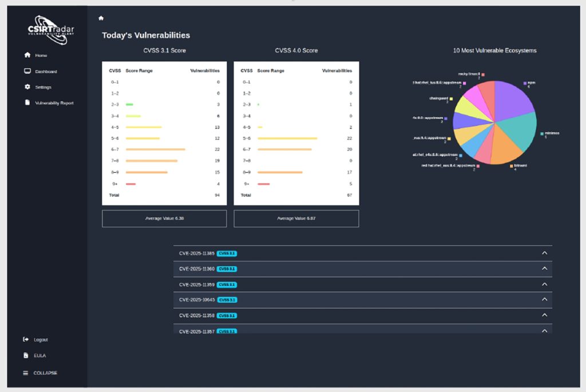Screen dimensions: 586x392
Task: Click the Dashboard monitor icon
Action: tap(27, 72)
